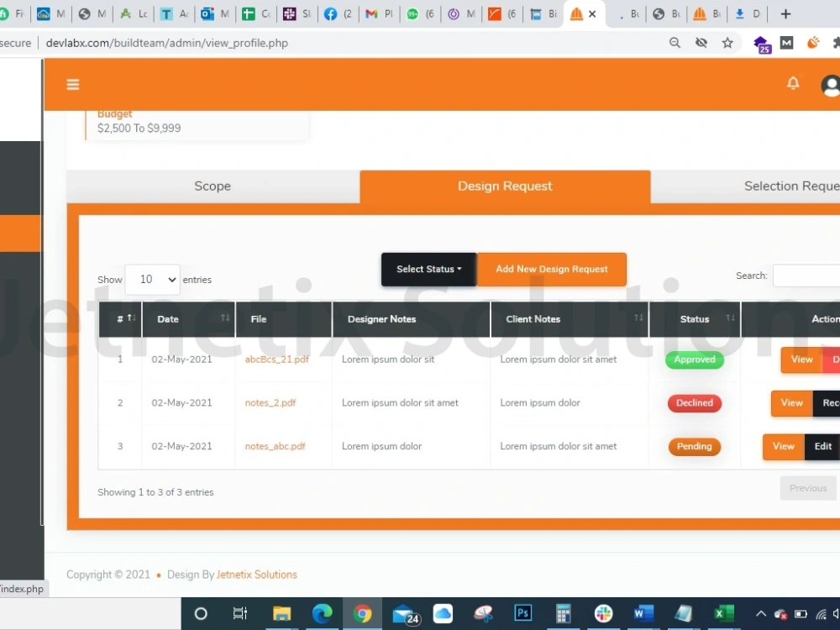Click the browser address bar URL
The image size is (840, 630).
point(166,43)
